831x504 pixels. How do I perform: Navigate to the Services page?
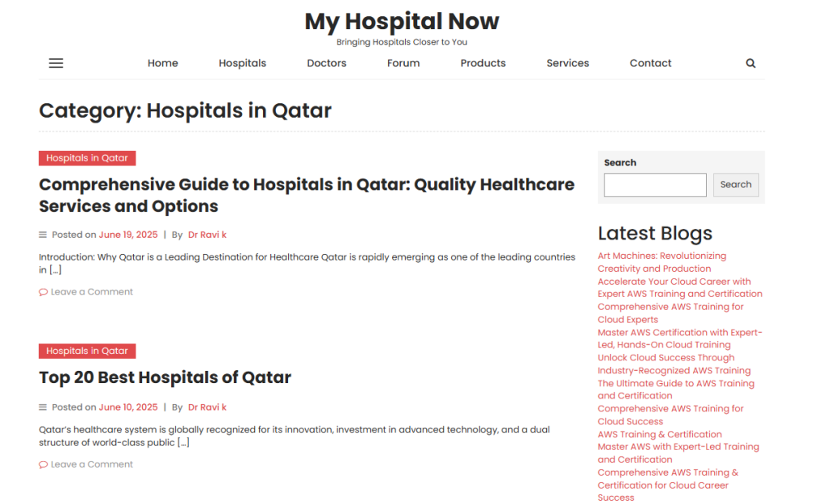pos(567,63)
